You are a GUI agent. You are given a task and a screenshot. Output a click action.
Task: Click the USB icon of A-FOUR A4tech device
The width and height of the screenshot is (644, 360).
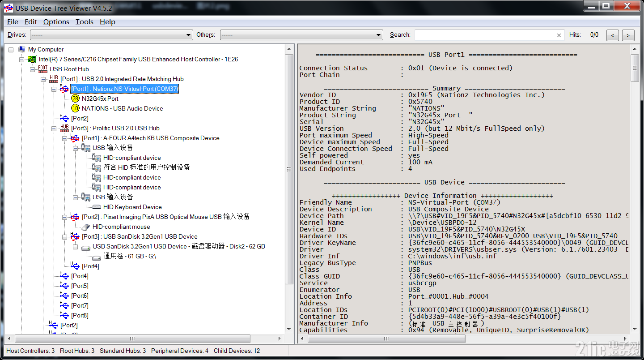pyautogui.click(x=75, y=138)
